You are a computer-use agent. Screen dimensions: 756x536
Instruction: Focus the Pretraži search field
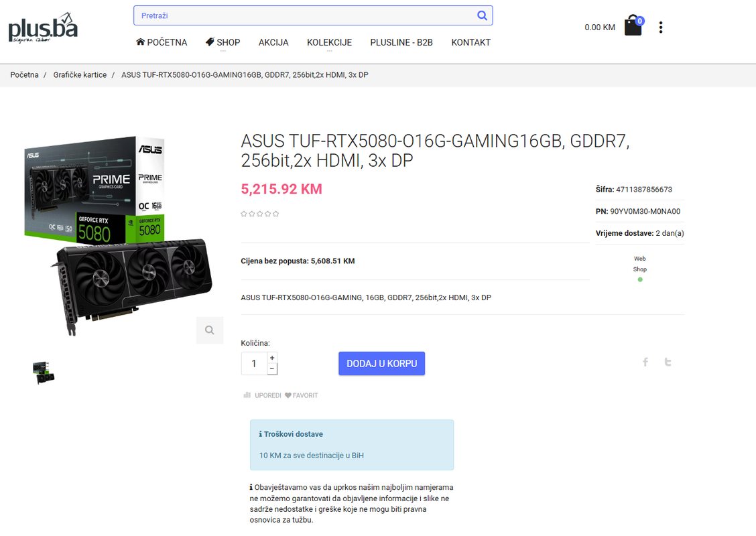302,15
